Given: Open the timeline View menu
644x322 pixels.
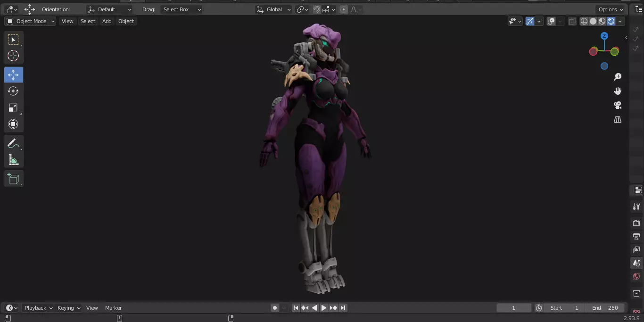Looking at the screenshot, I should 92,308.
